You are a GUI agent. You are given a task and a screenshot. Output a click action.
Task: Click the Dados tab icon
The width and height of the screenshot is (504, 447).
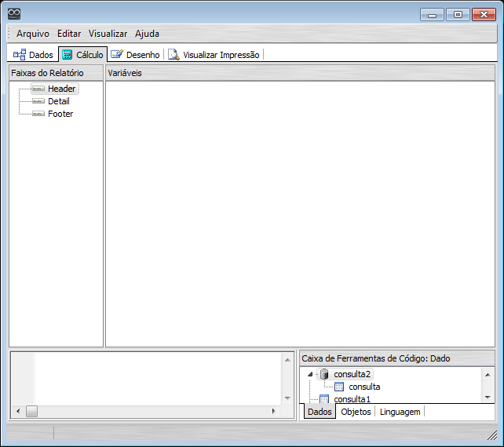pos(20,55)
